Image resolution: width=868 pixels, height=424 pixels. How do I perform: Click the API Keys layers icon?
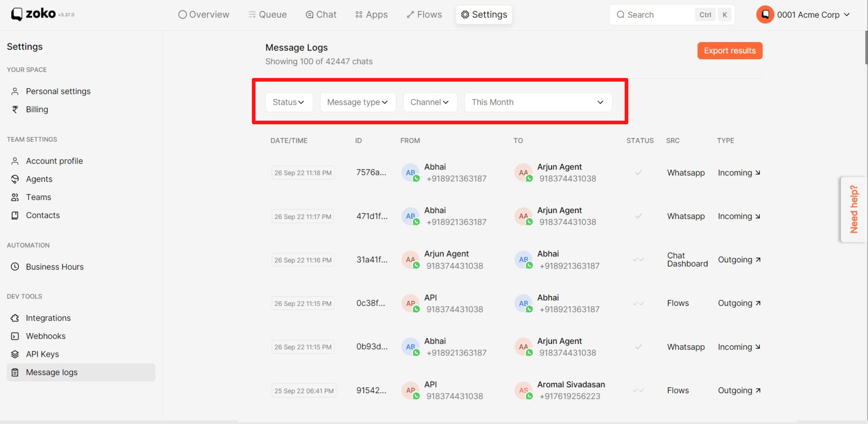click(15, 354)
